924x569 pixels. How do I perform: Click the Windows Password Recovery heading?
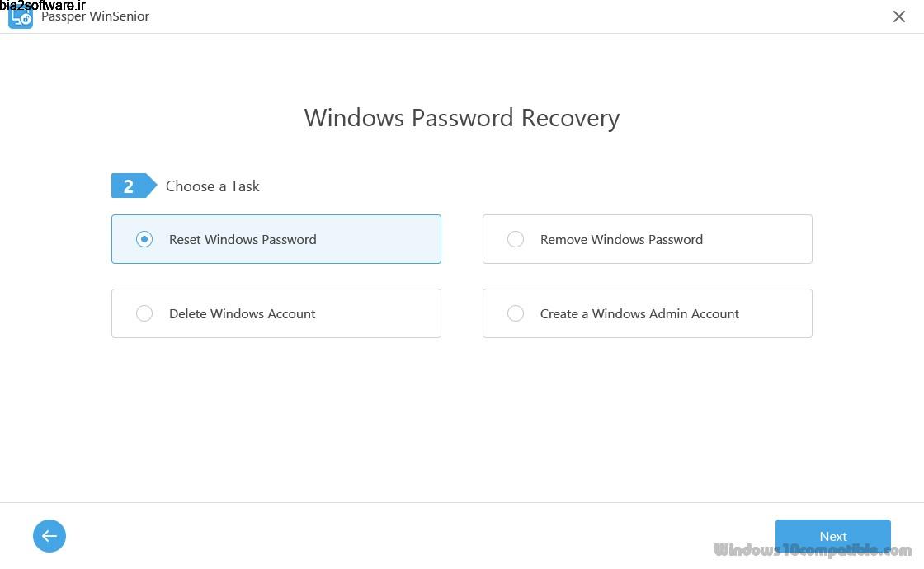point(461,117)
